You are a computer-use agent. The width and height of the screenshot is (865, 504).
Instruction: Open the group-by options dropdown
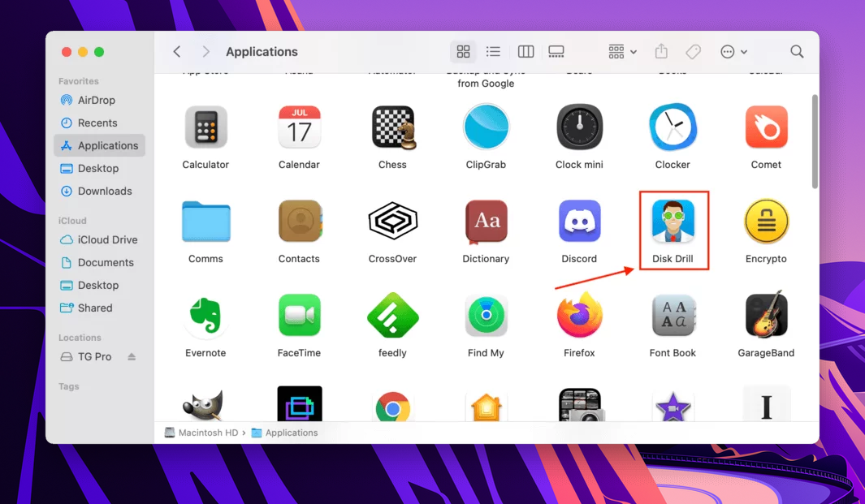pos(622,52)
